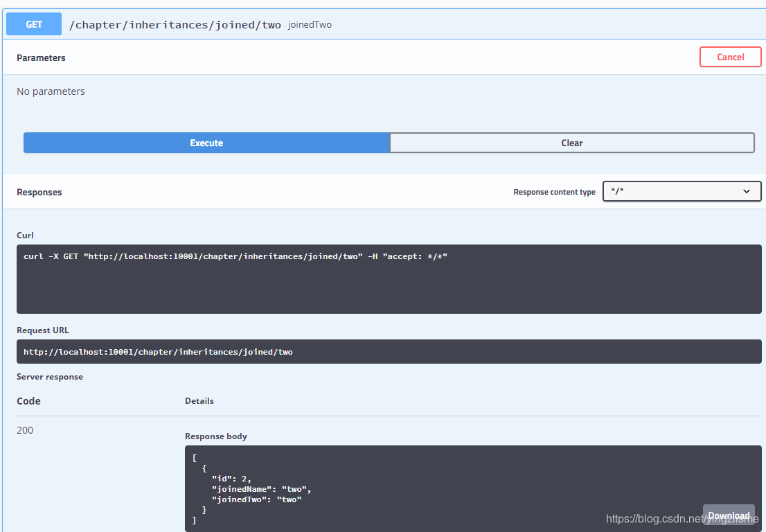Click the Responses section heading
The width and height of the screenshot is (766, 532).
point(39,192)
